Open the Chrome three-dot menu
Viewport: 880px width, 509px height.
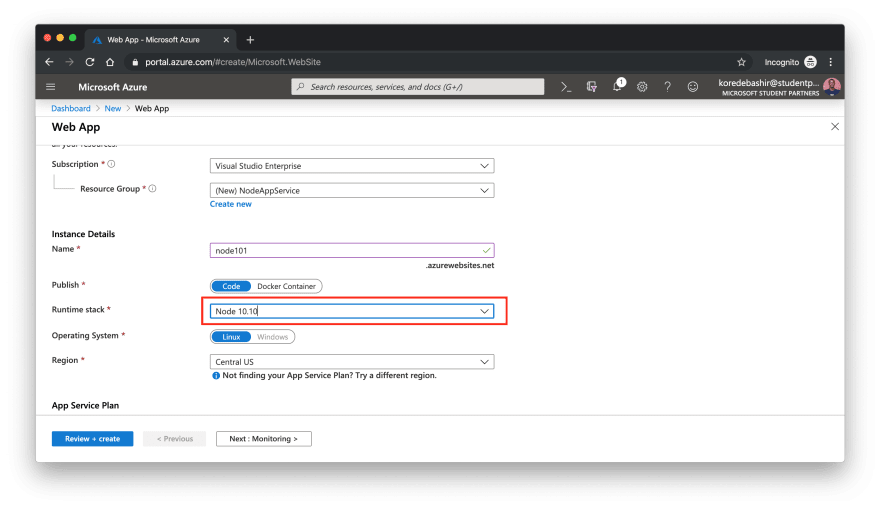coord(831,62)
